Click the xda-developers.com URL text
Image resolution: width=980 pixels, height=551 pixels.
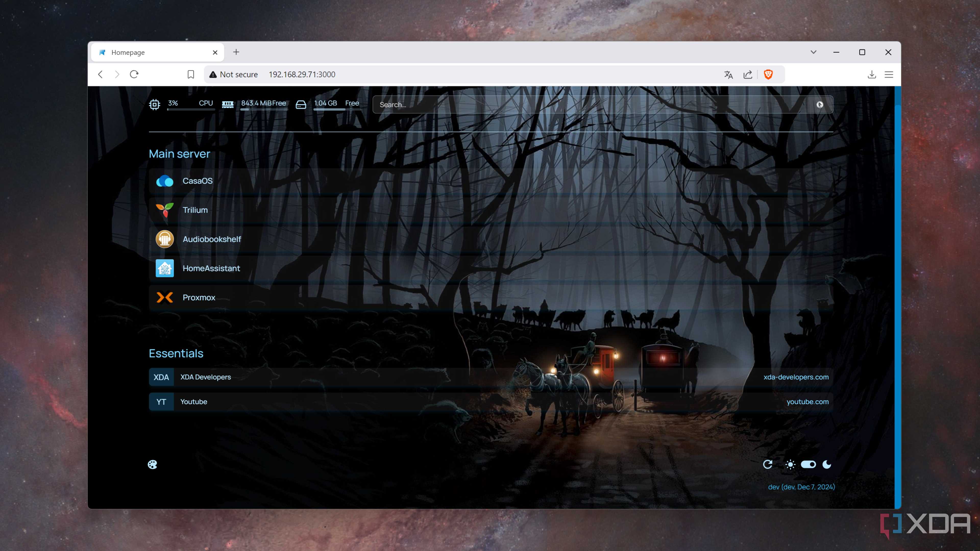point(796,377)
